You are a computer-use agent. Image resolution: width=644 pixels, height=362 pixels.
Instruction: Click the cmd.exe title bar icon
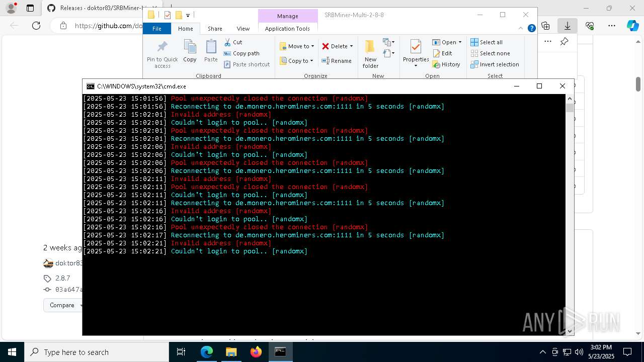pyautogui.click(x=90, y=86)
